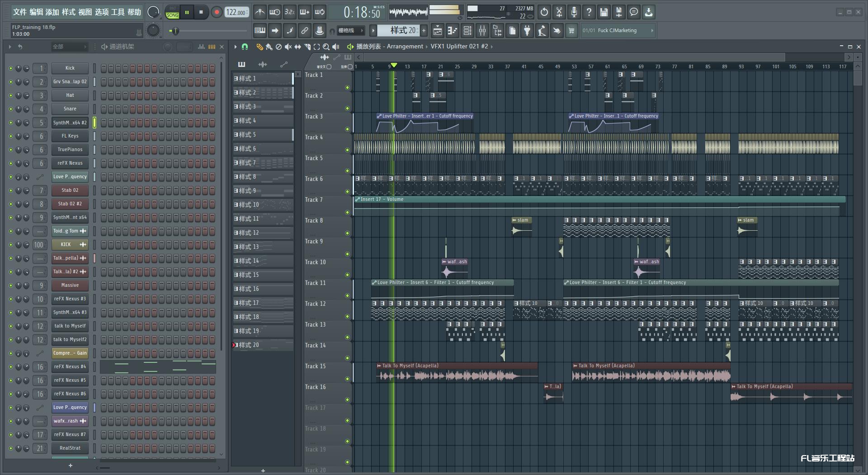Screen dimensions: 868x475
Task: Select the Mute tool in playlist toolbar
Action: 288,47
